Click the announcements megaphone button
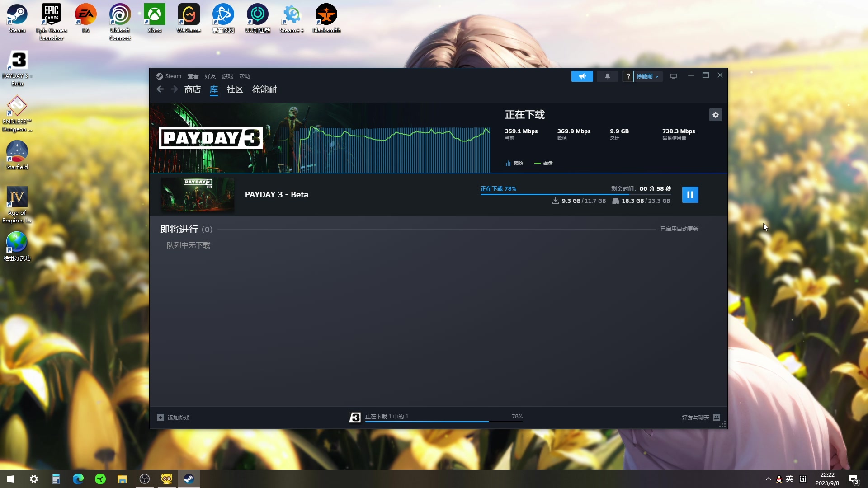 click(x=582, y=76)
